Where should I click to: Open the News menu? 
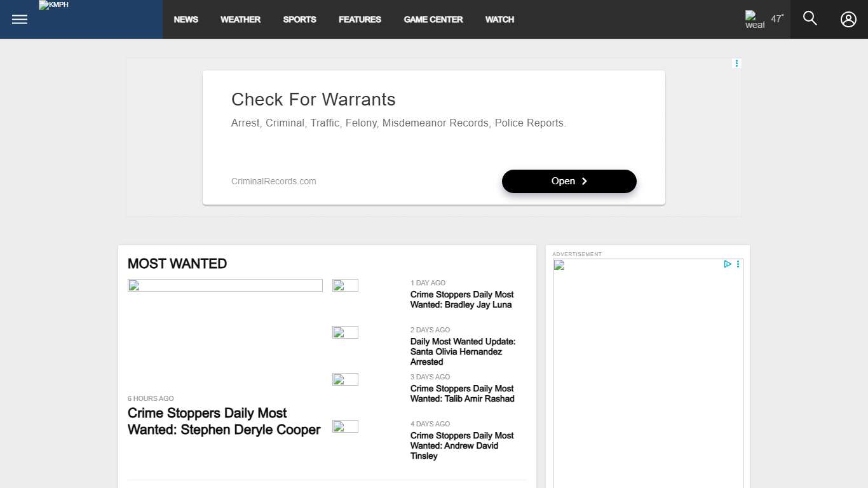(186, 20)
